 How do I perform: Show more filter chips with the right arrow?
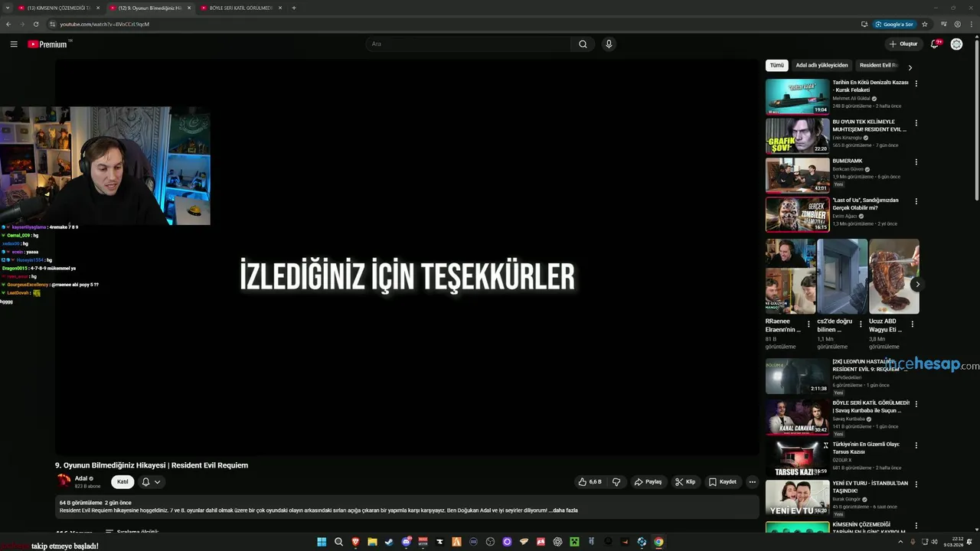[x=910, y=67]
